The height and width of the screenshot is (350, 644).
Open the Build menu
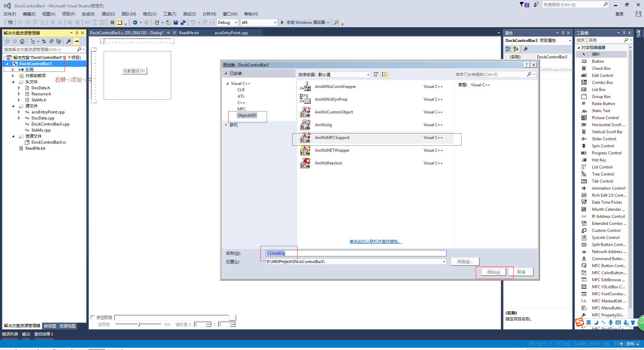tap(88, 14)
